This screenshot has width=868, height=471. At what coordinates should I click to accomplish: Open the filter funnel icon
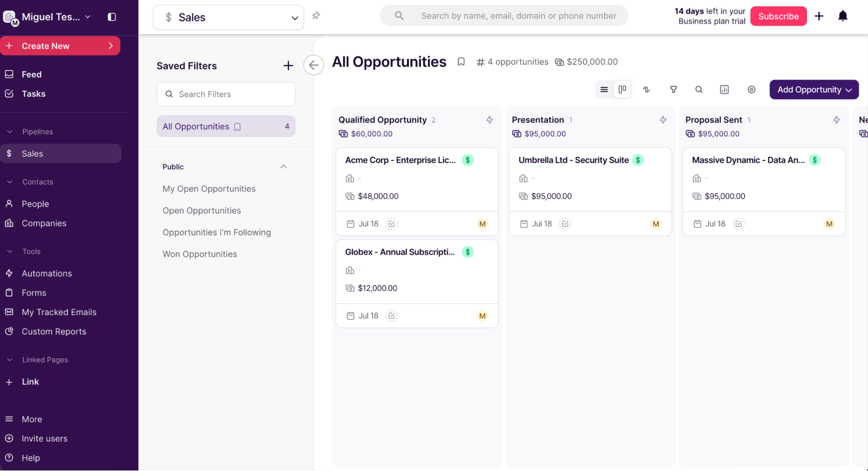tap(673, 90)
